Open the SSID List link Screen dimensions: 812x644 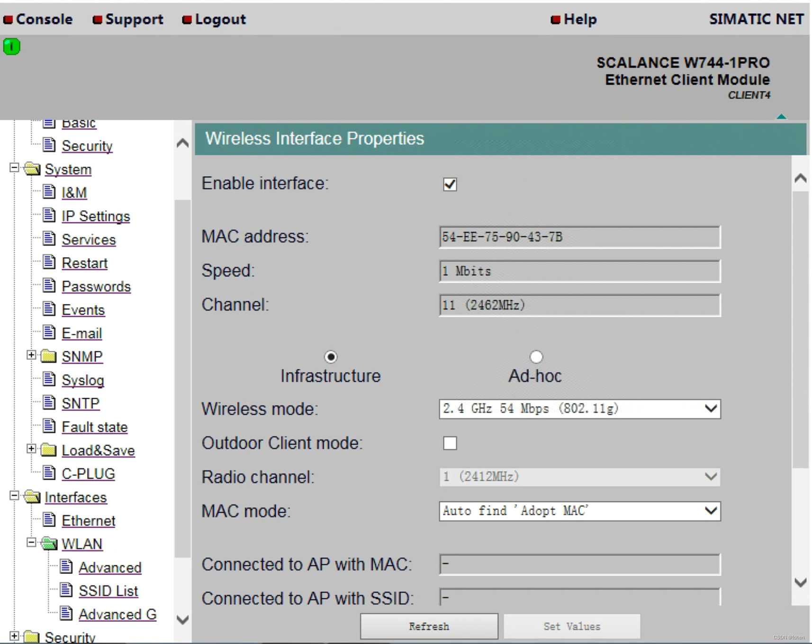point(108,591)
